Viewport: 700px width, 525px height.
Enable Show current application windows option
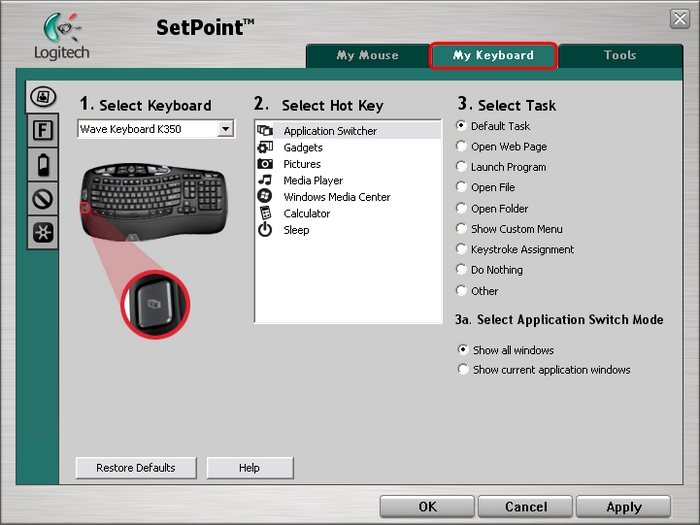coord(462,369)
